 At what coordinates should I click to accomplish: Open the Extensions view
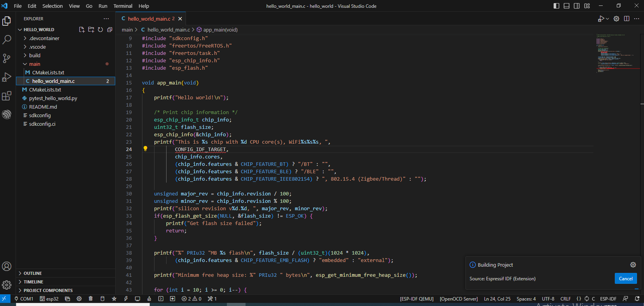7,96
